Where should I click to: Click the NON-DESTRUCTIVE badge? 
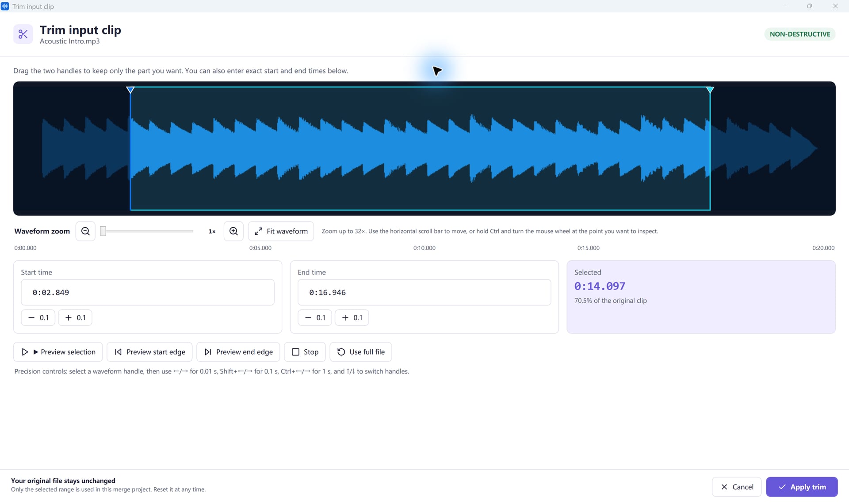800,34
